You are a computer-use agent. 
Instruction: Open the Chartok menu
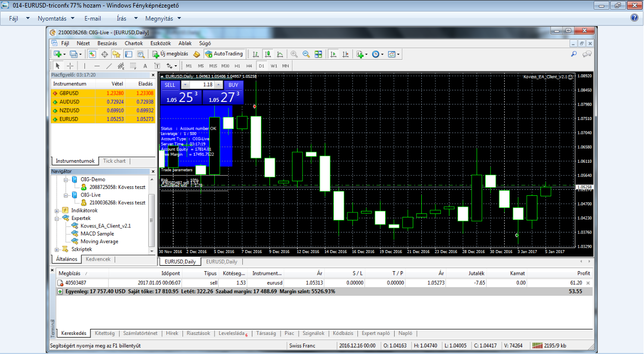[134, 43]
